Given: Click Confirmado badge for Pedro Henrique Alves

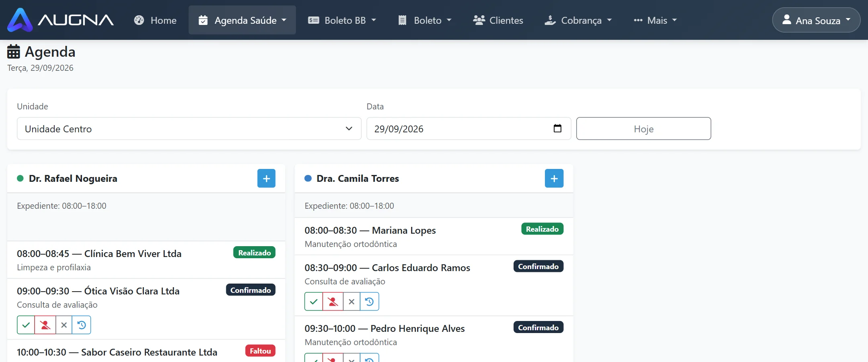Looking at the screenshot, I should [x=538, y=327].
